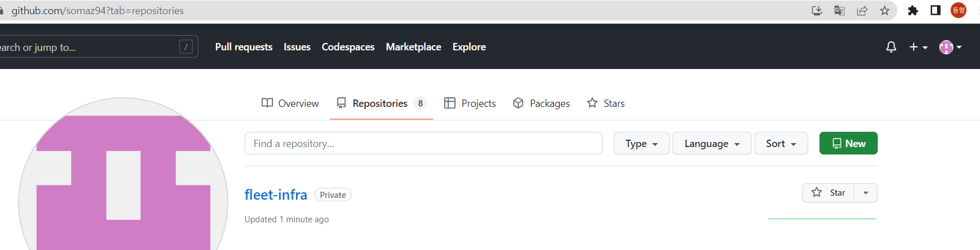Screen dimensions: 980x250
Task: Open the Chrome profile avatar
Action: tap(959, 10)
